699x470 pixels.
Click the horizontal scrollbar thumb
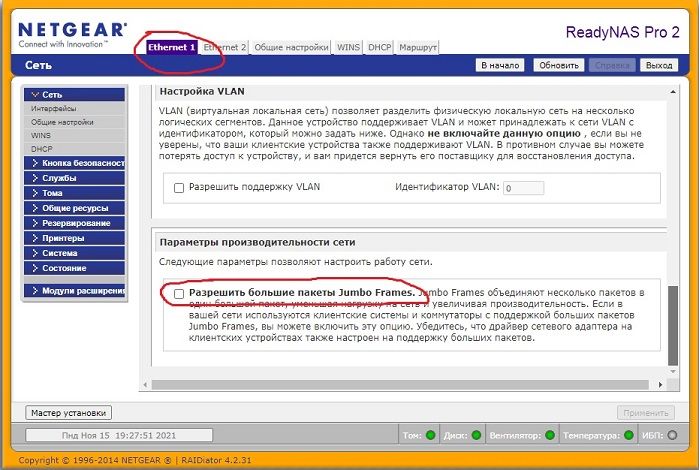tap(400, 384)
